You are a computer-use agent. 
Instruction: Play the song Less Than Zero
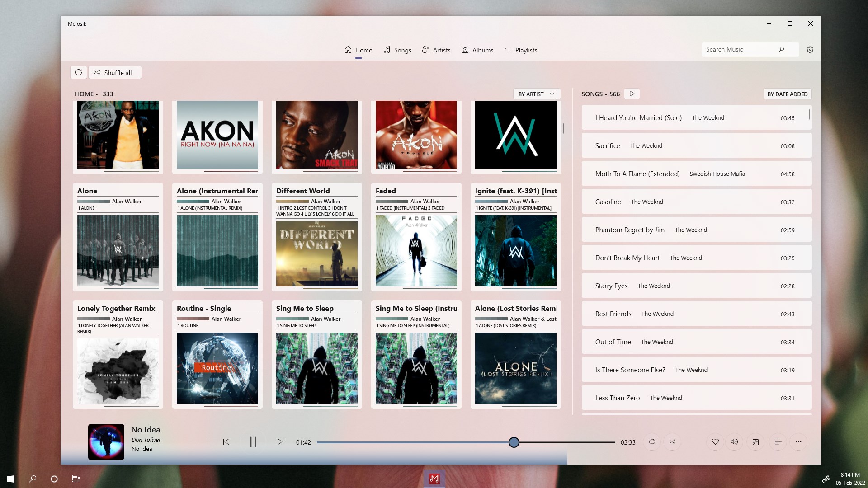tap(697, 398)
